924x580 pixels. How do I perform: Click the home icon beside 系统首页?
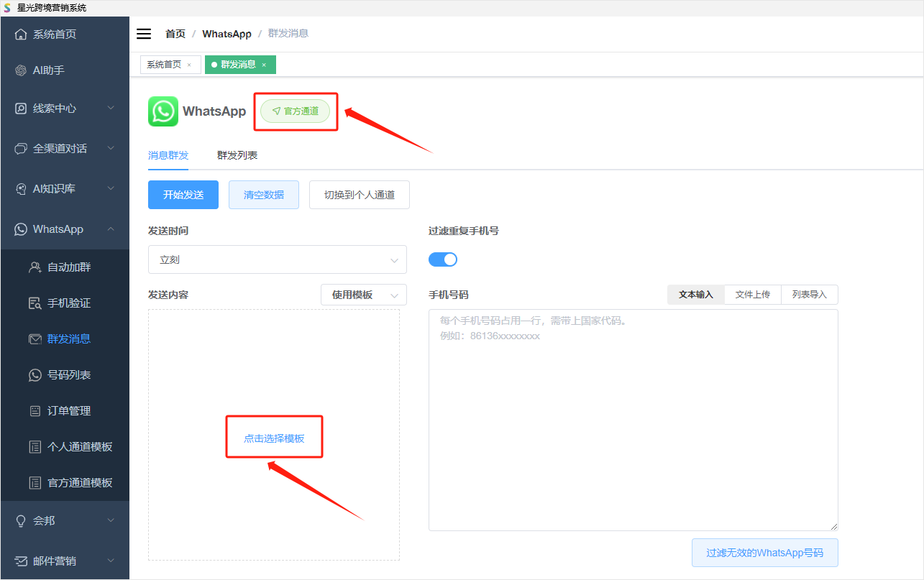[x=21, y=34]
